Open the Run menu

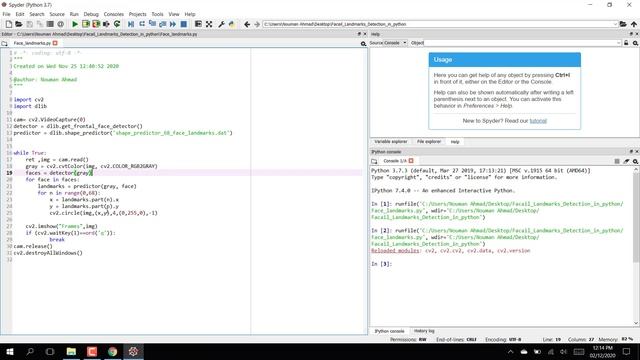click(x=74, y=14)
